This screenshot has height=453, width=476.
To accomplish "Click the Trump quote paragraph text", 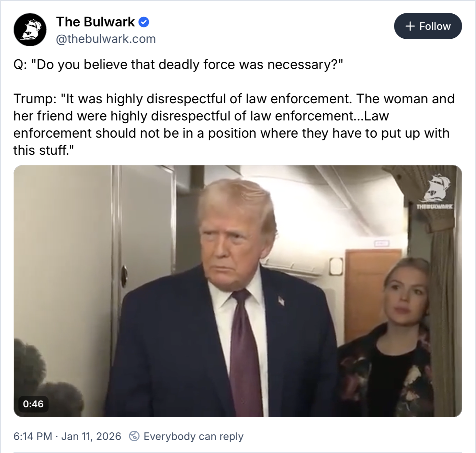I will 234,124.
